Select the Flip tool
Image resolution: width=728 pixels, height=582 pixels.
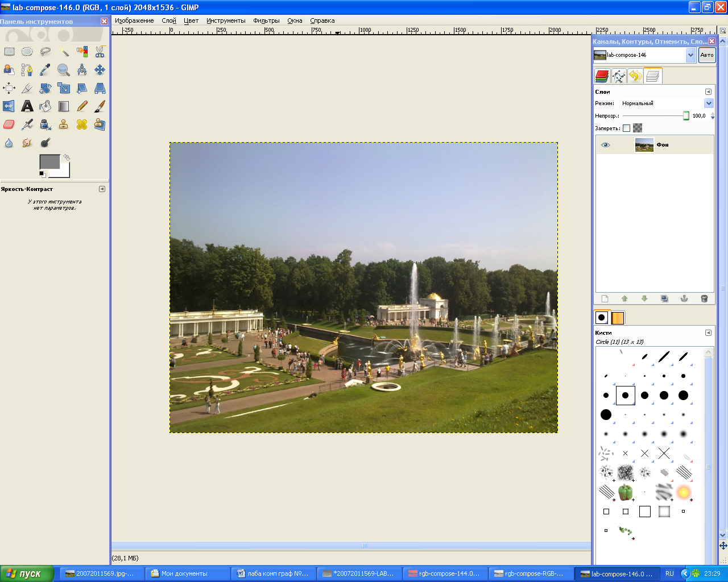point(9,106)
